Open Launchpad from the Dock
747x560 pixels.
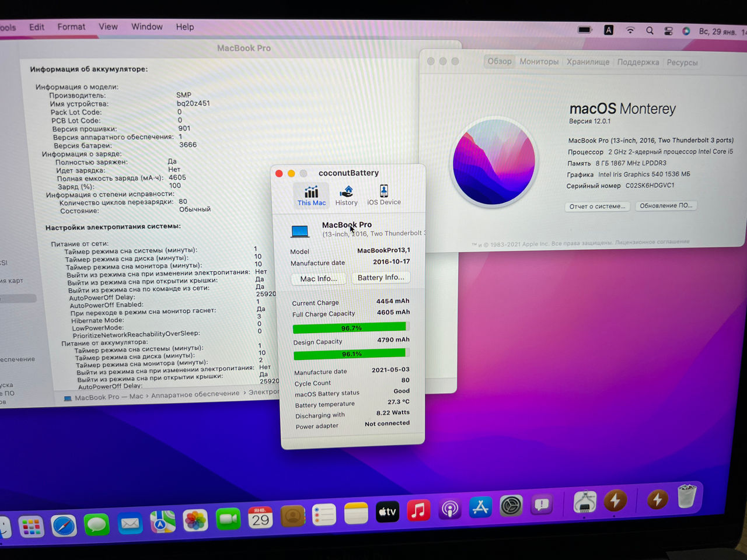tap(31, 527)
